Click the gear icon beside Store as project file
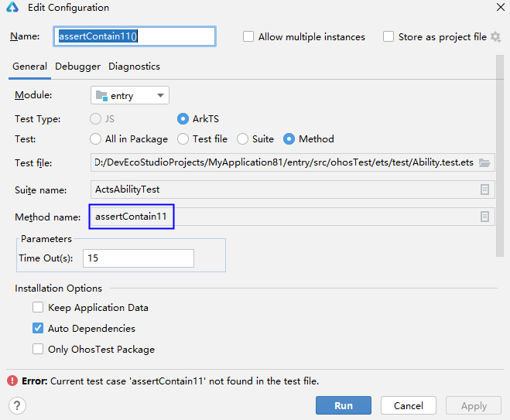510x420 pixels. coord(495,36)
